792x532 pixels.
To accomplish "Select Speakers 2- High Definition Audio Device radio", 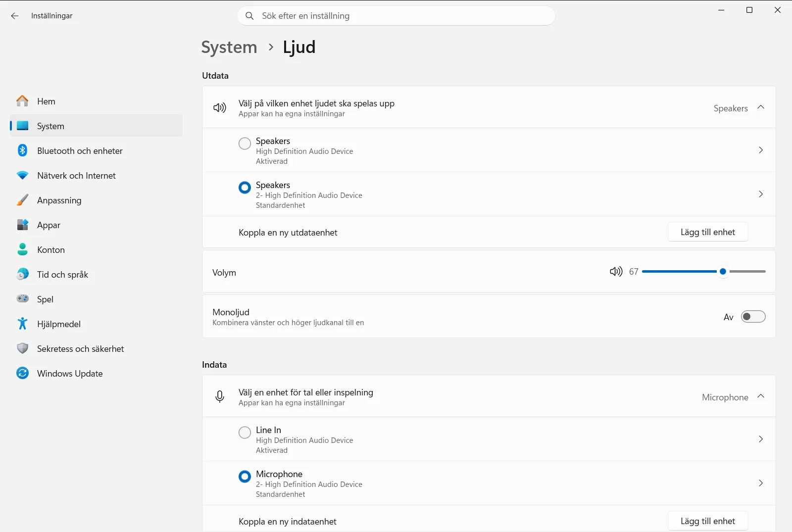I will pyautogui.click(x=245, y=188).
